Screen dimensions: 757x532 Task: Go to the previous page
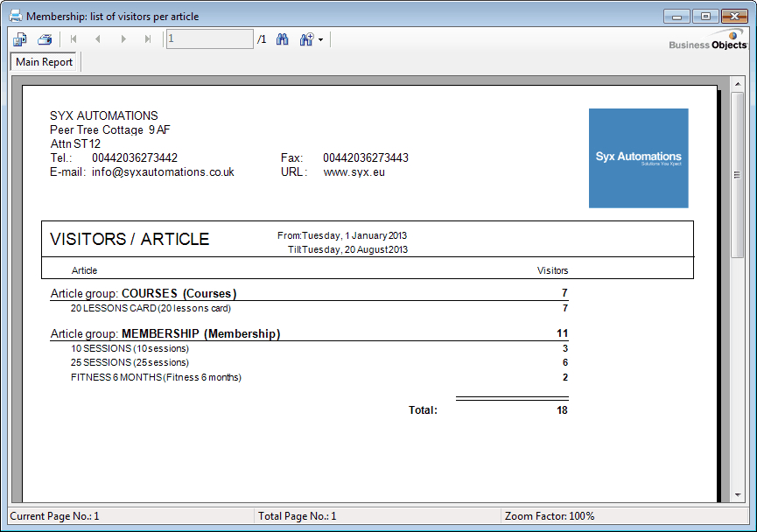point(98,39)
